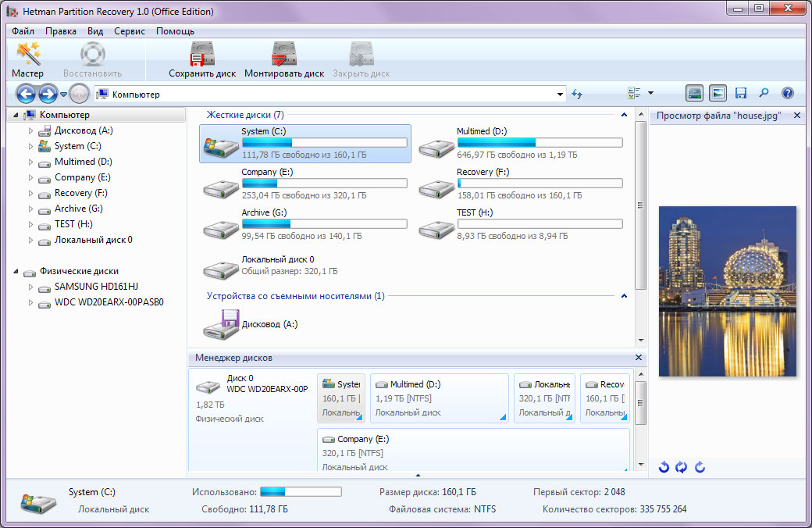812x528 pixels.
Task: Select Company (E:) in the tree
Action: [82, 178]
